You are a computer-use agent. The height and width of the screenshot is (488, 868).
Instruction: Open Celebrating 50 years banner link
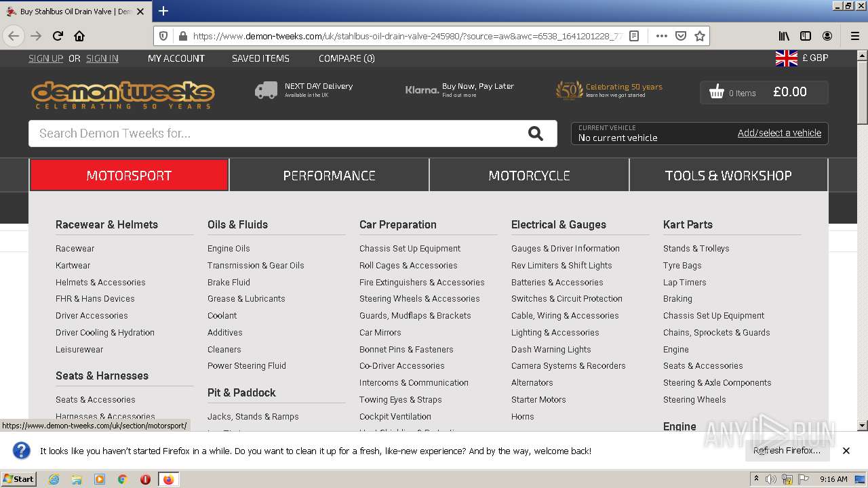click(x=609, y=90)
